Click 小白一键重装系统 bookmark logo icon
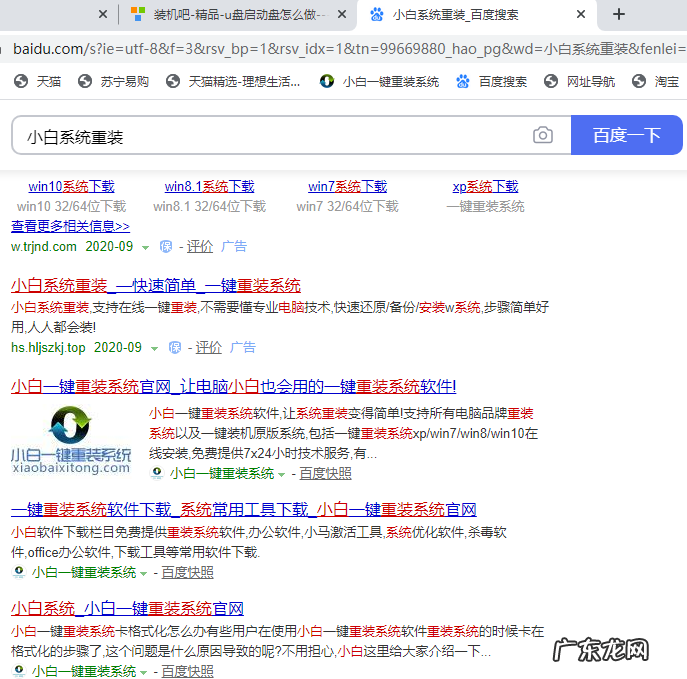Image resolution: width=687 pixels, height=679 pixels. [x=327, y=81]
